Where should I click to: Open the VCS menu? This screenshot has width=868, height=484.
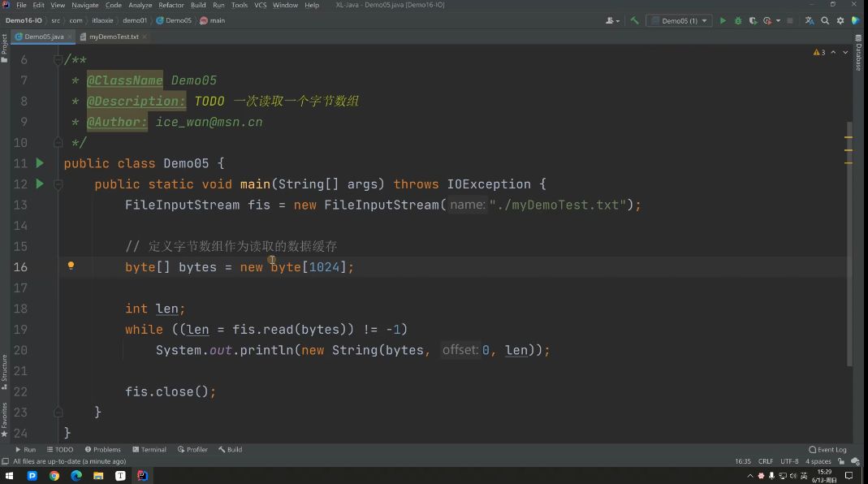(260, 5)
